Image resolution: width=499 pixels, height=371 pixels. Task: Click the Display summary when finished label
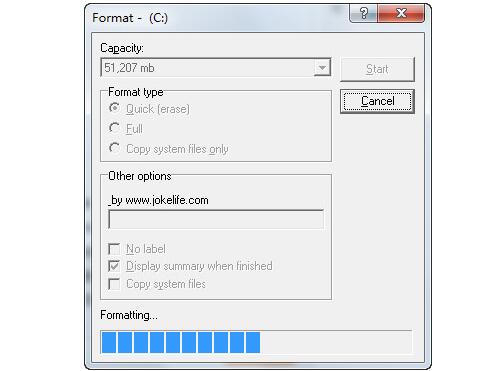point(199,266)
